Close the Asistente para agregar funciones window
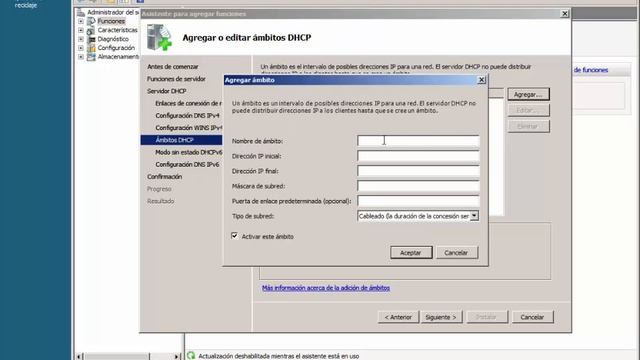640x360 pixels. [x=564, y=13]
